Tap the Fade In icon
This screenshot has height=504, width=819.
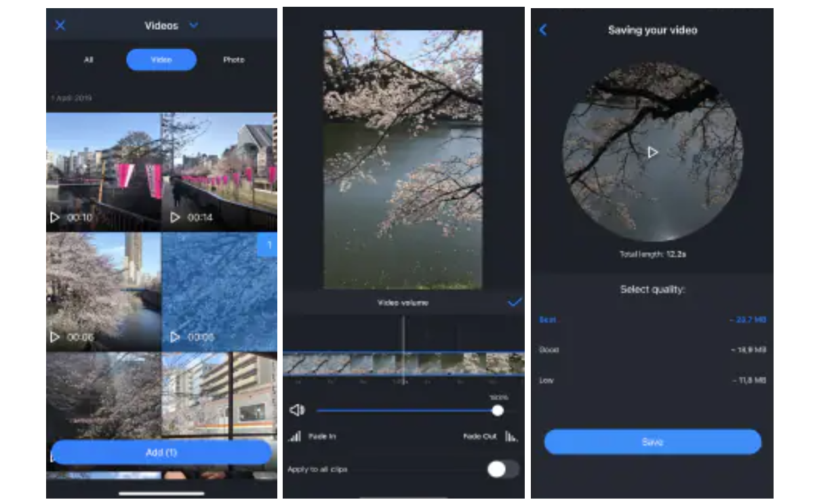(x=294, y=436)
